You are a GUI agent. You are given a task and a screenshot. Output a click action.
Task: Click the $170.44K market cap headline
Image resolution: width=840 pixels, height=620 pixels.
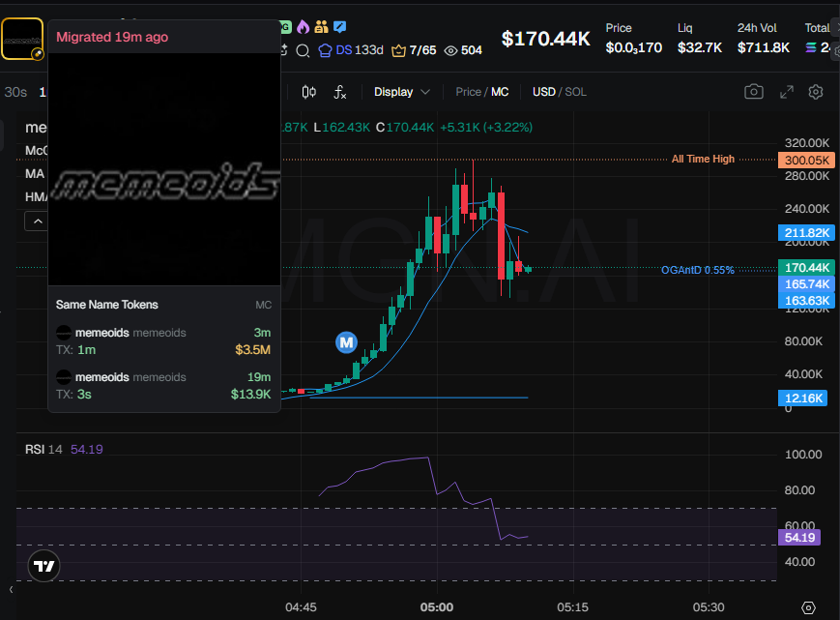click(x=545, y=39)
